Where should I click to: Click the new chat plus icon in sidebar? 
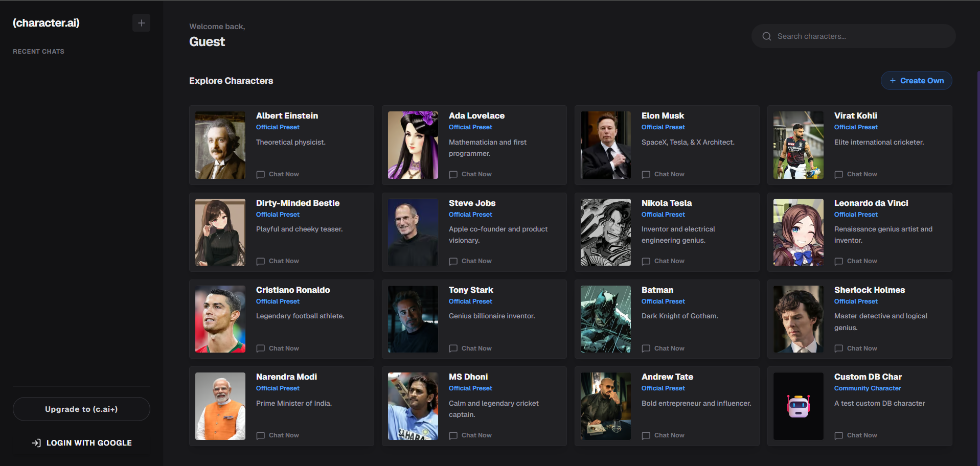[141, 23]
